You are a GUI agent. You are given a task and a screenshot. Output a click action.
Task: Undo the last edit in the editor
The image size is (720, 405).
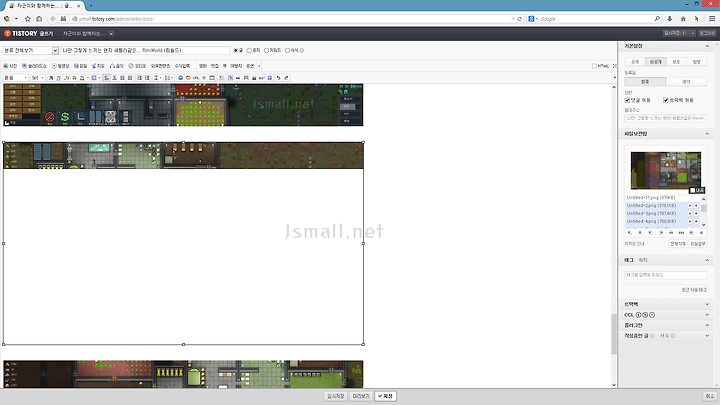tap(278, 78)
